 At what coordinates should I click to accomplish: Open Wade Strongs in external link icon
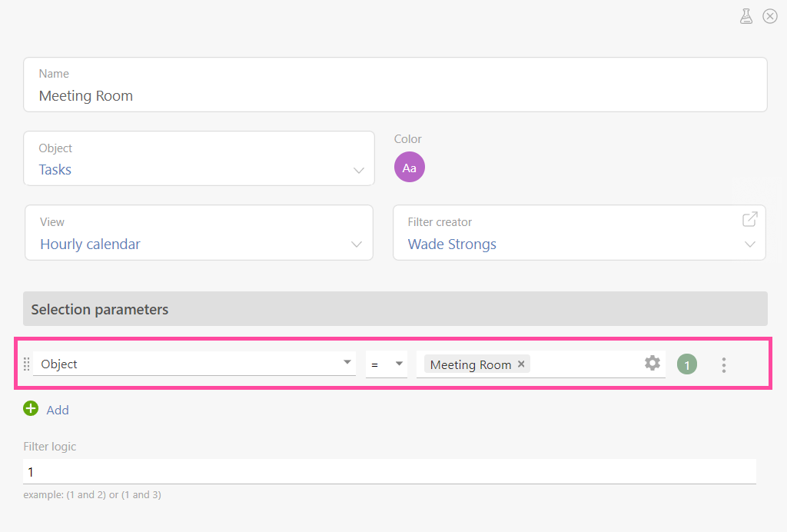749,219
